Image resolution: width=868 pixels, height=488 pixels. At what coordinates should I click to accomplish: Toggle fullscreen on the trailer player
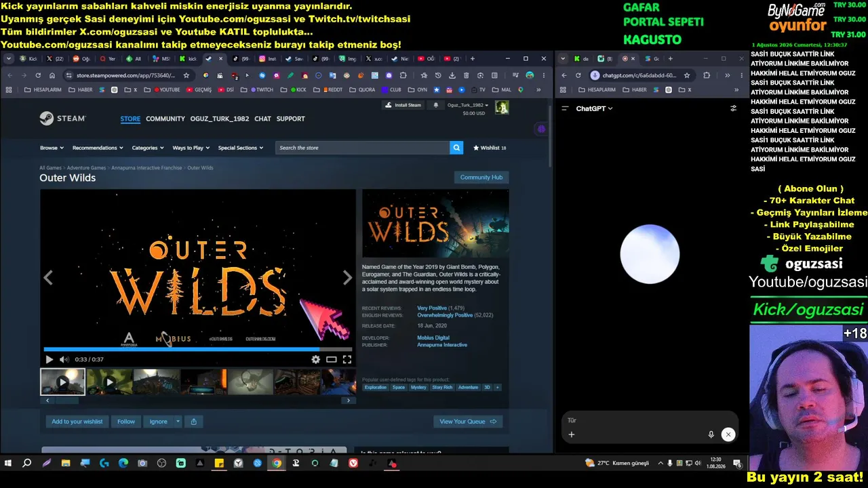(347, 360)
